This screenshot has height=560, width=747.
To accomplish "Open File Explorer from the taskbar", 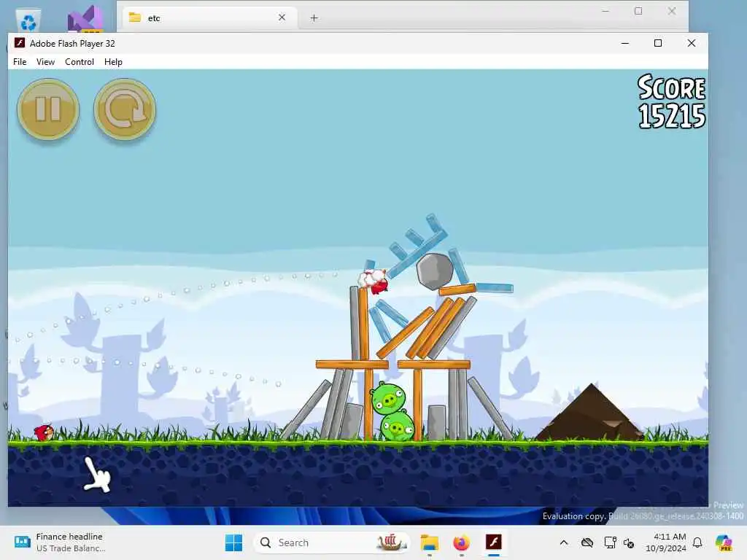I will coord(429,542).
